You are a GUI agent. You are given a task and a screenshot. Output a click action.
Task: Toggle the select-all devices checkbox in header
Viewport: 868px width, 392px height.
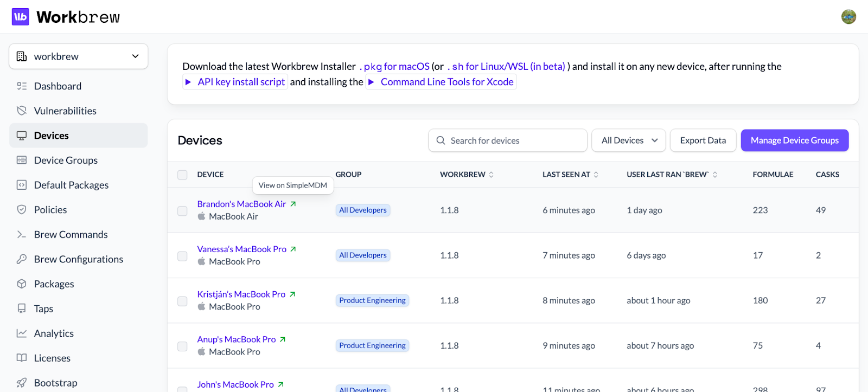coord(182,175)
